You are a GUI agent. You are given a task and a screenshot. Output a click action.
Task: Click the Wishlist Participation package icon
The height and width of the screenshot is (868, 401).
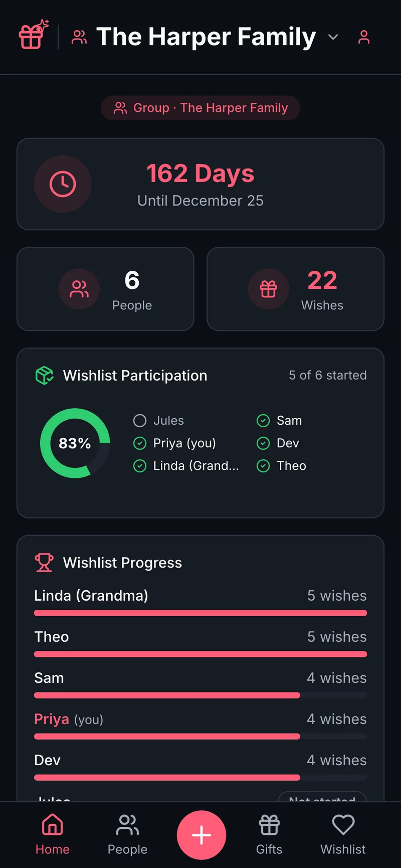(x=44, y=375)
